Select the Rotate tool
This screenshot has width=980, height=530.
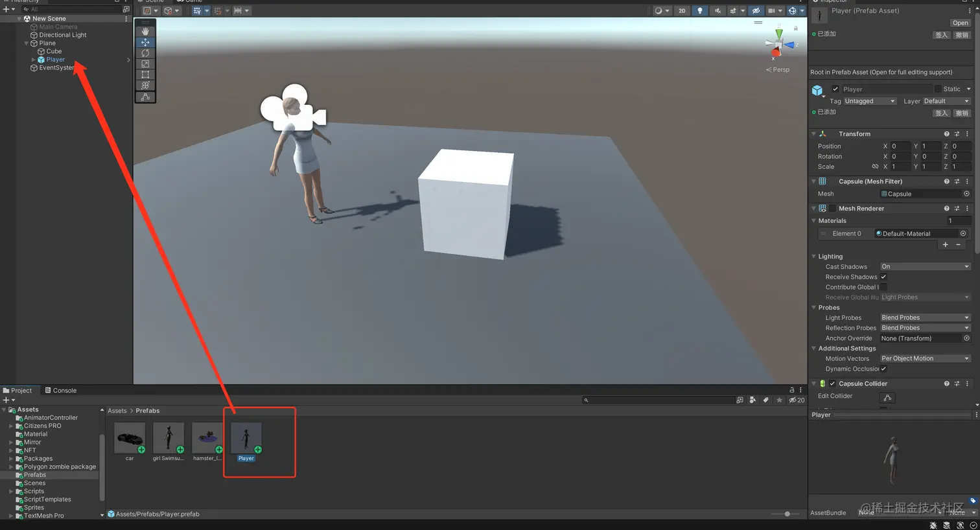(145, 53)
